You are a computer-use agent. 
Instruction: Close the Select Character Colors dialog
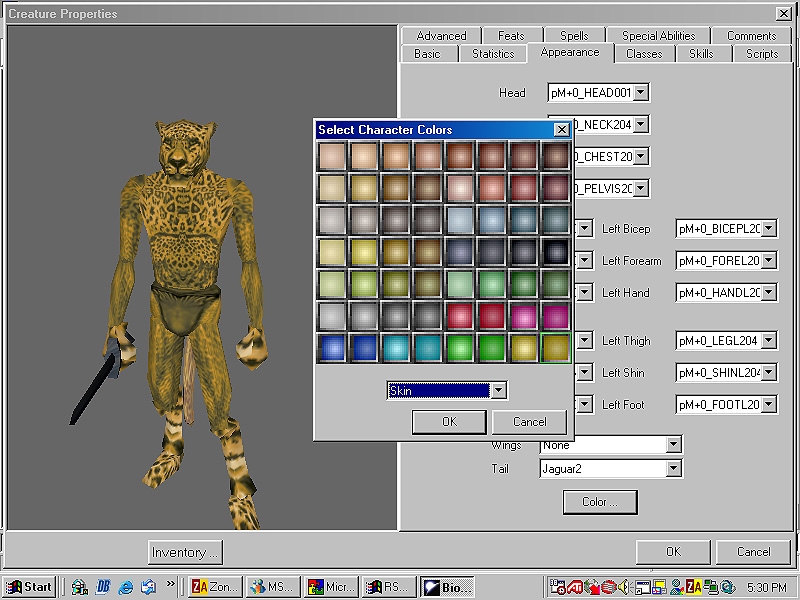562,130
